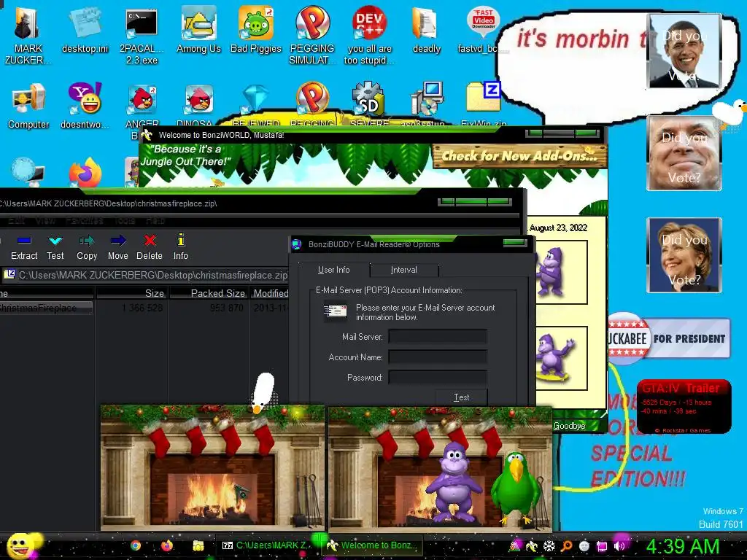
Task: Select the Among Us desktop shortcut
Action: [198, 29]
